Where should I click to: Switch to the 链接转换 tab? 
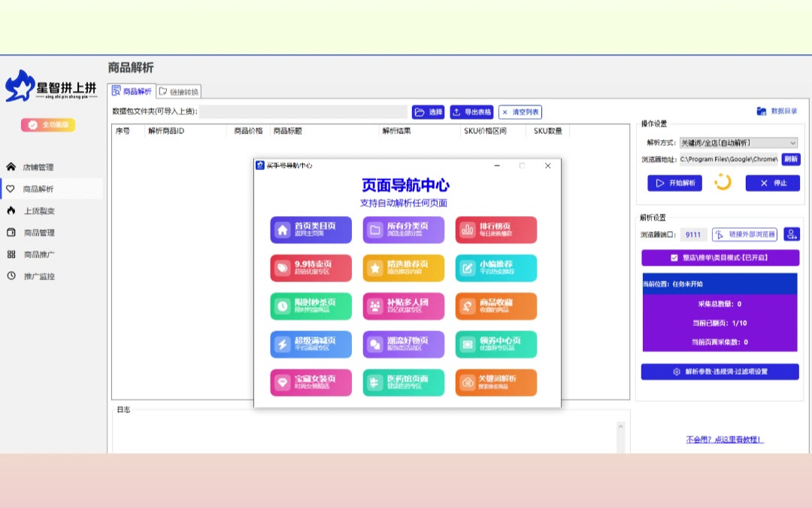pos(179,92)
